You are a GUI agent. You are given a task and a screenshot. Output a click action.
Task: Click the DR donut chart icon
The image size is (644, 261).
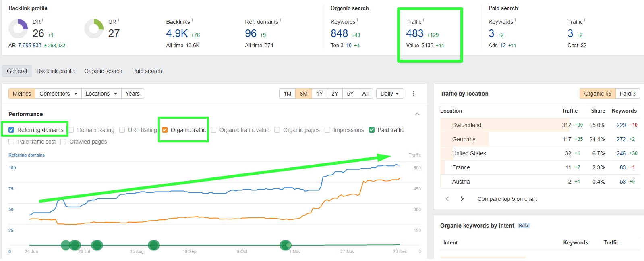[18, 29]
